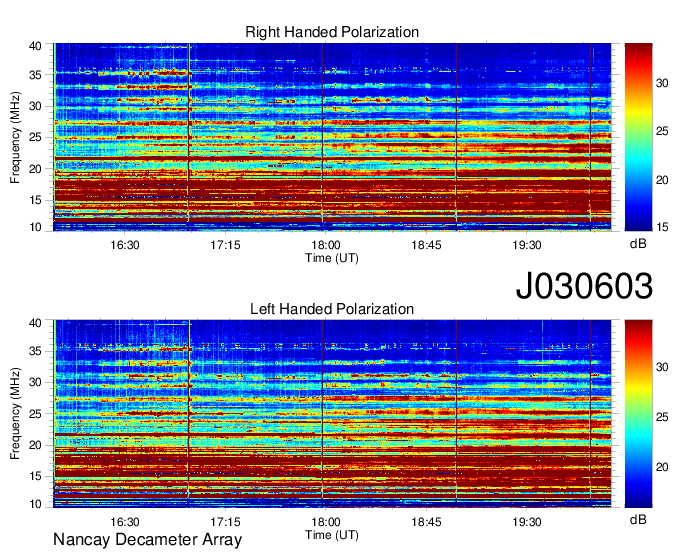
Task: Click the 30 MHz tick of Left Handed plot
Action: click(35, 382)
